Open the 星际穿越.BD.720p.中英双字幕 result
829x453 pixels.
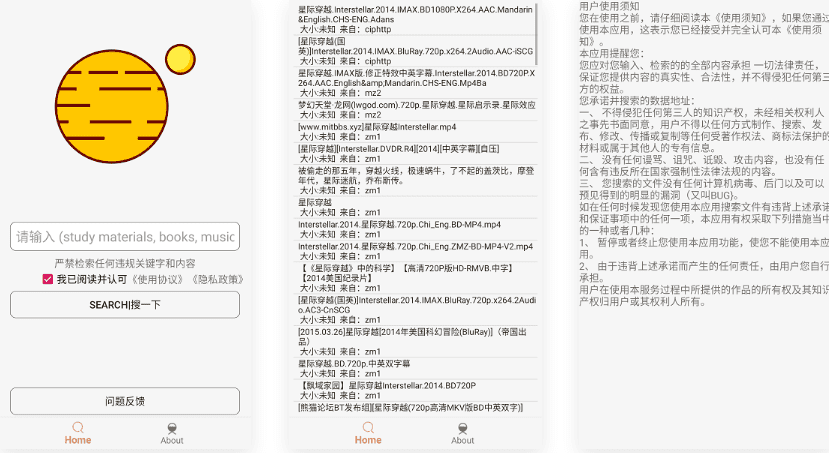point(415,368)
